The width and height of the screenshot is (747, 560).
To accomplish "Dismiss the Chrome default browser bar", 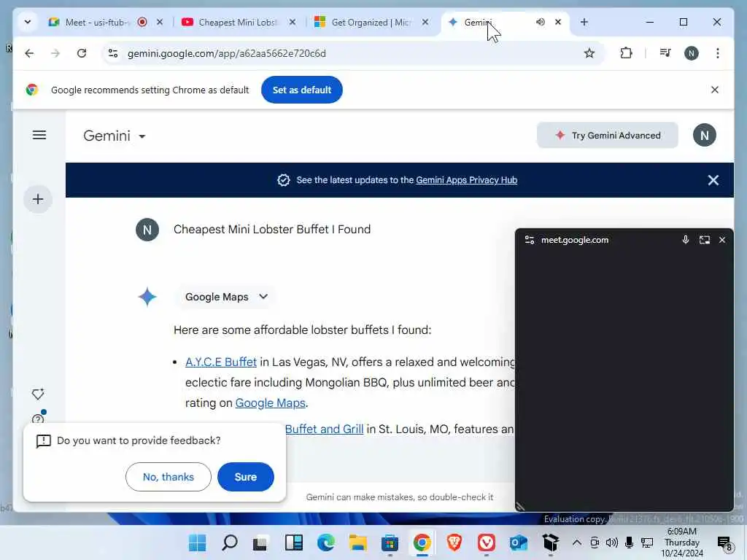I will tap(715, 90).
